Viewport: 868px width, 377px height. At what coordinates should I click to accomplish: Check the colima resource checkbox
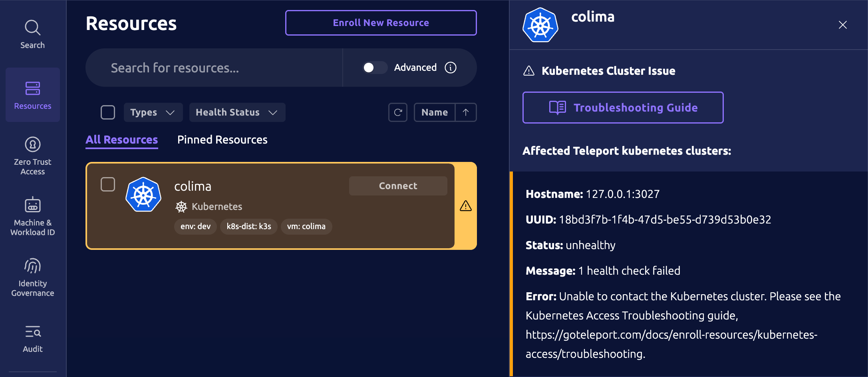click(107, 184)
